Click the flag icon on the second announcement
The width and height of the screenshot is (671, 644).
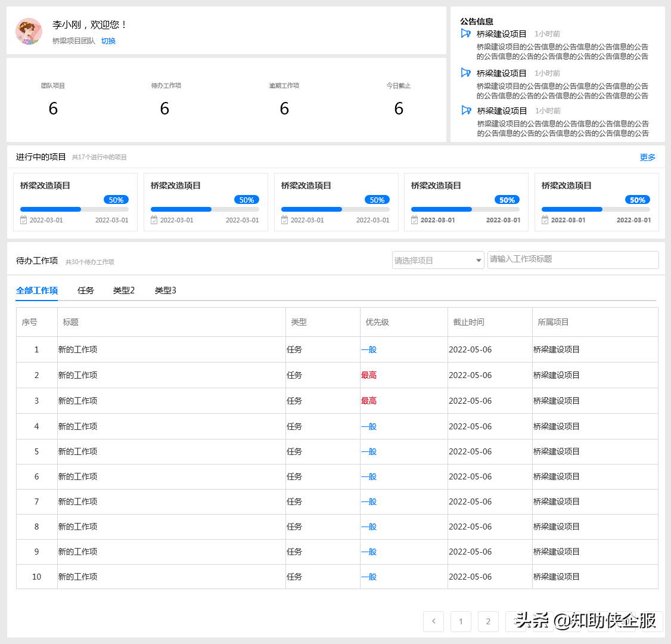pyautogui.click(x=465, y=73)
